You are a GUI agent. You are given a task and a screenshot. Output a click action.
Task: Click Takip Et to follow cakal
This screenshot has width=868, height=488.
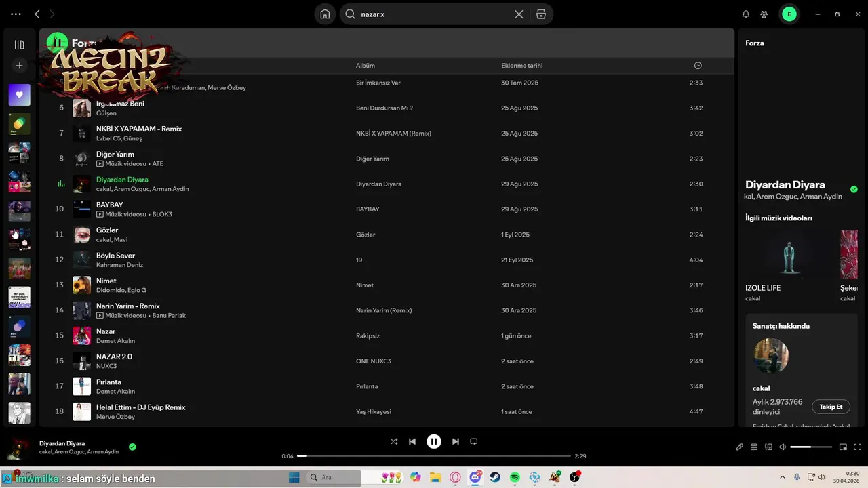pos(831,407)
